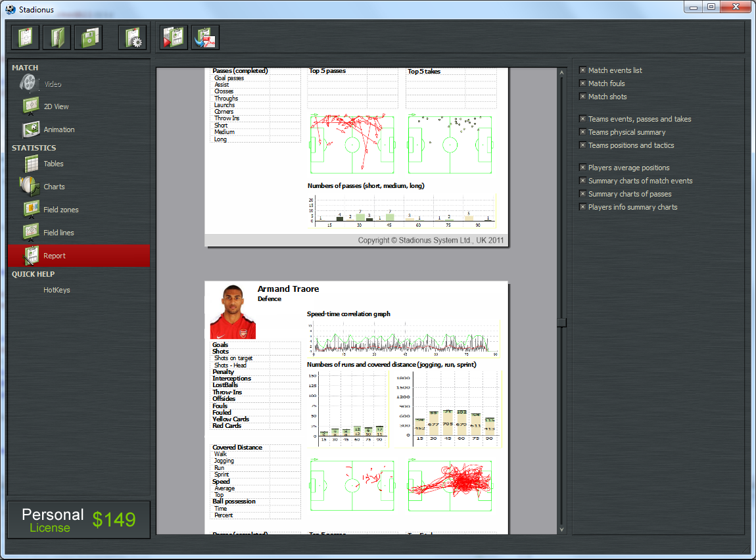Click the Stadionus title bar app icon
The width and height of the screenshot is (756, 560).
point(10,9)
